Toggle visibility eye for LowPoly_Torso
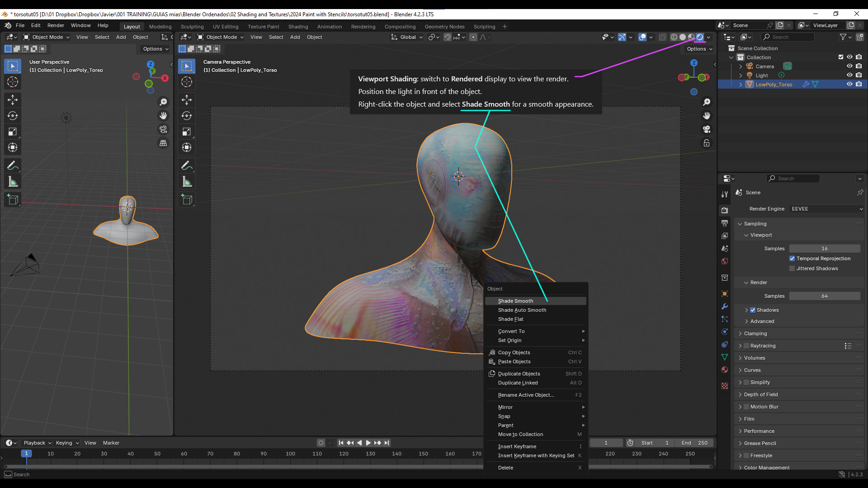This screenshot has width=868, height=488. coord(849,84)
